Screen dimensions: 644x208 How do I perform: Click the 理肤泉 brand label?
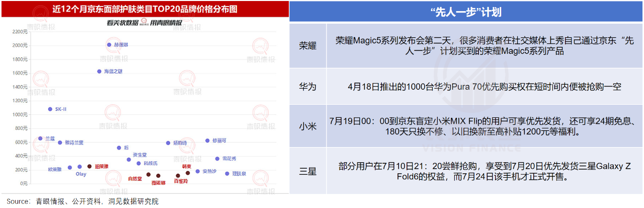click(239, 174)
